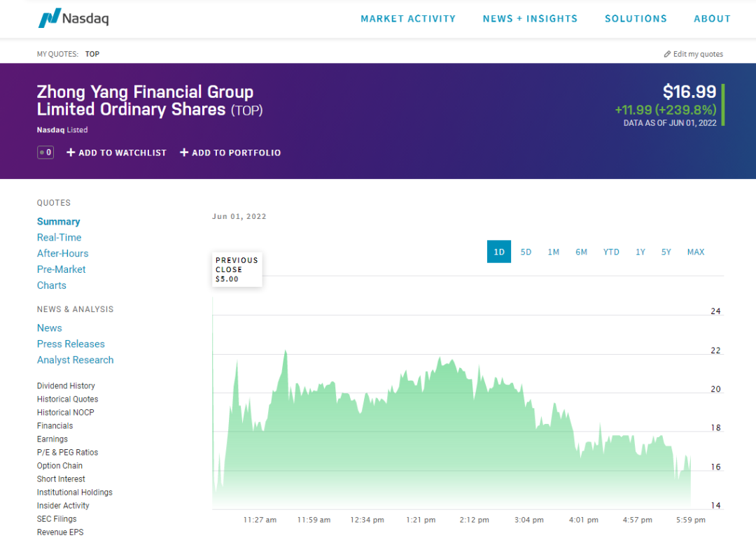This screenshot has height=559, width=756.
Task: Go to After-Hours quotes
Action: 63,253
